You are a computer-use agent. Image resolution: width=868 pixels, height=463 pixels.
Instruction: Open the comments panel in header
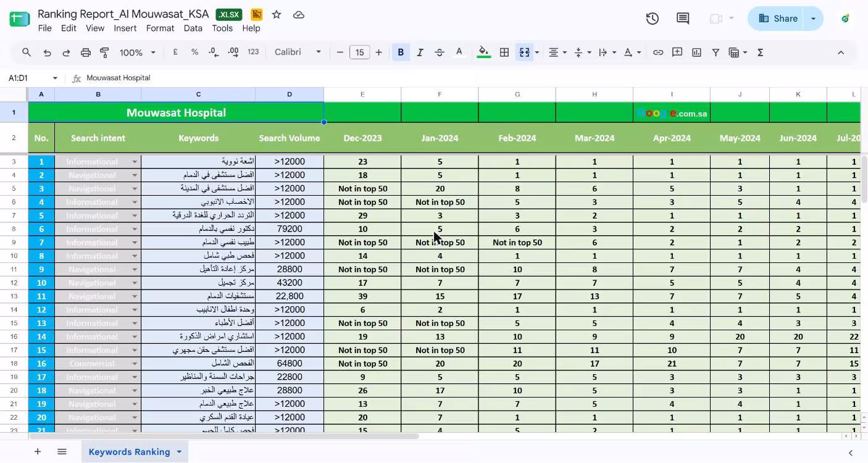coord(683,19)
